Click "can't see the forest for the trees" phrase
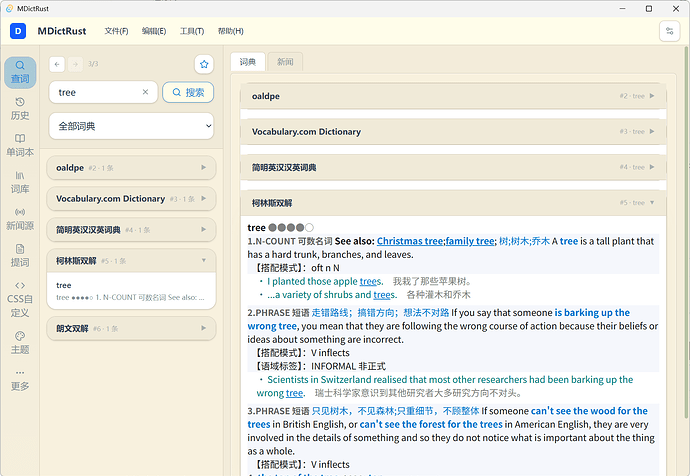690x476 pixels. (x=431, y=424)
